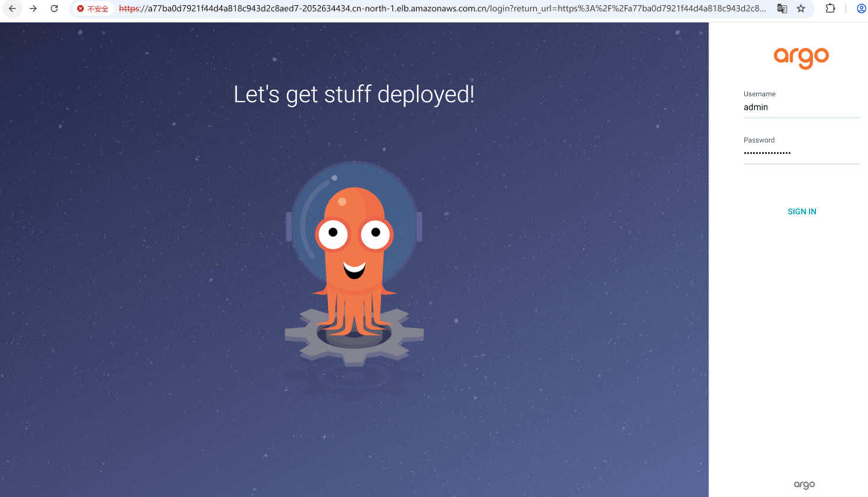The image size is (868, 497).
Task: Click the struck-through https in the URL
Action: pos(129,9)
